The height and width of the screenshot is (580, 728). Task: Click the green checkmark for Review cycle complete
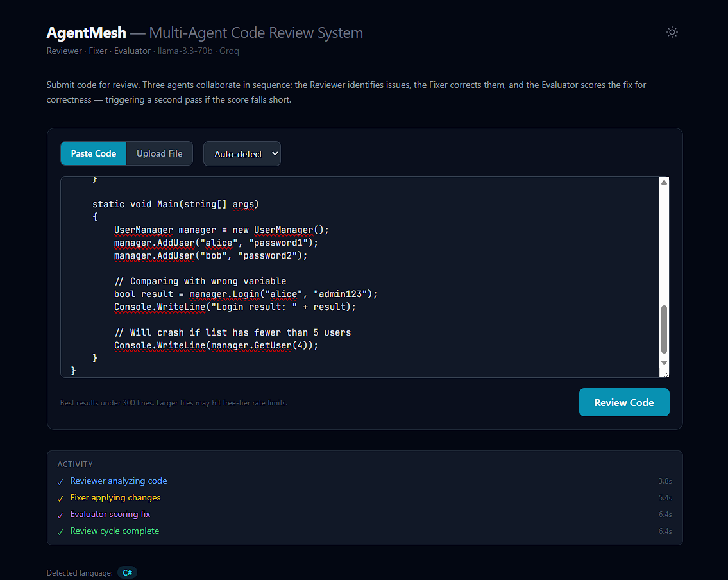click(60, 531)
